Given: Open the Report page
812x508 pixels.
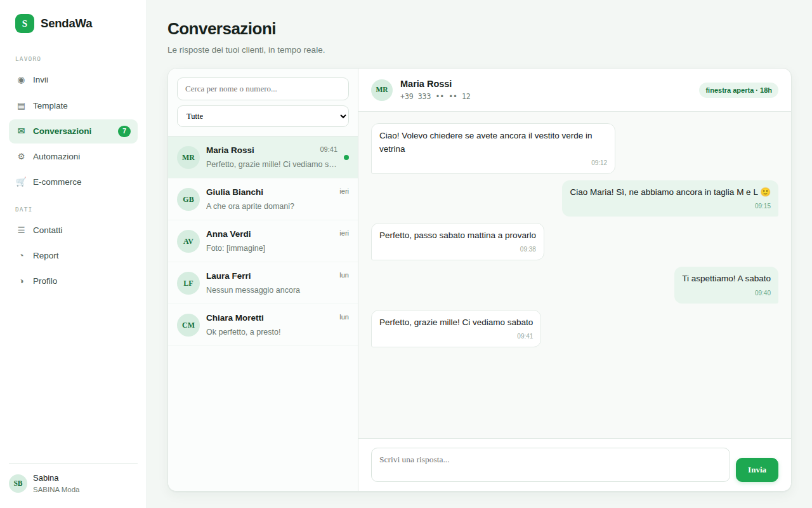Looking at the screenshot, I should (x=73, y=256).
